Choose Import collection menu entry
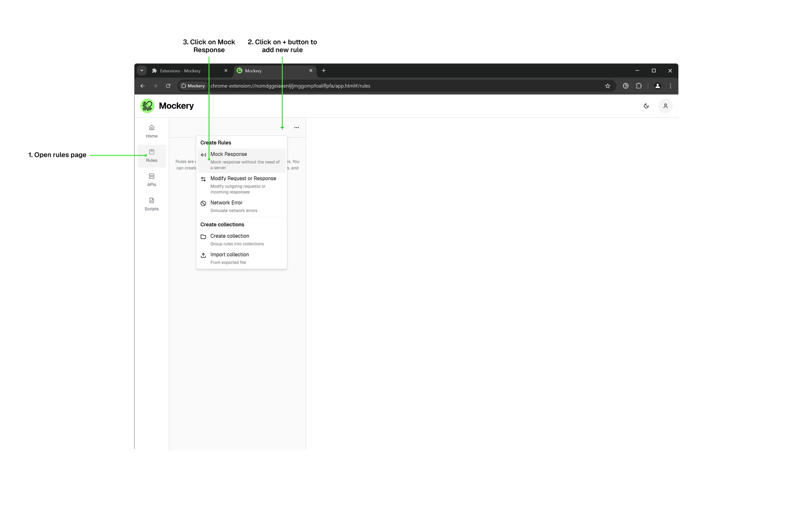The width and height of the screenshot is (812, 514). [241, 258]
